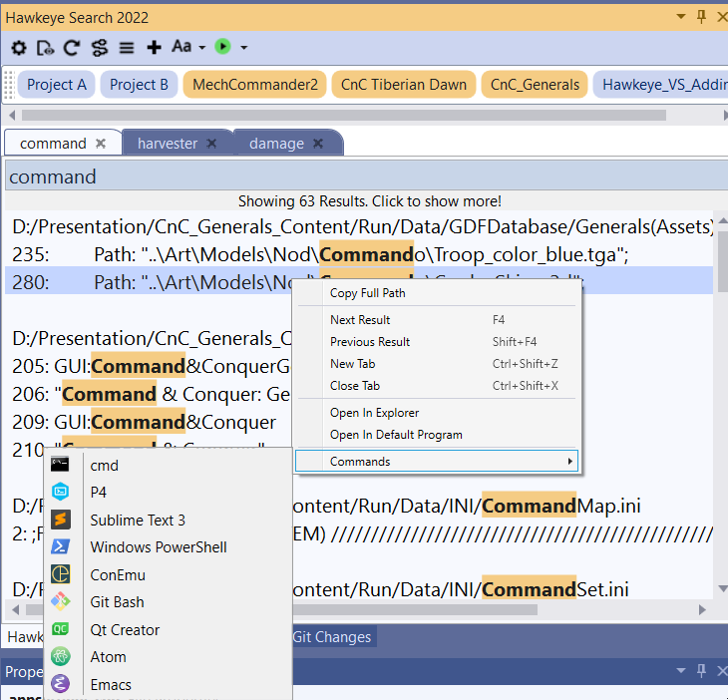Click the Qt Creator icon
The width and height of the screenshot is (728, 700).
click(x=61, y=629)
